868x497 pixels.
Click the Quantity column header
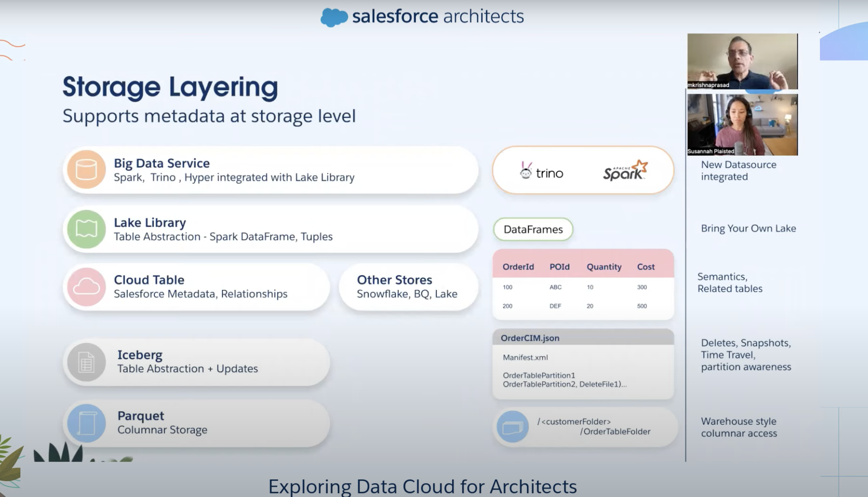coord(604,267)
